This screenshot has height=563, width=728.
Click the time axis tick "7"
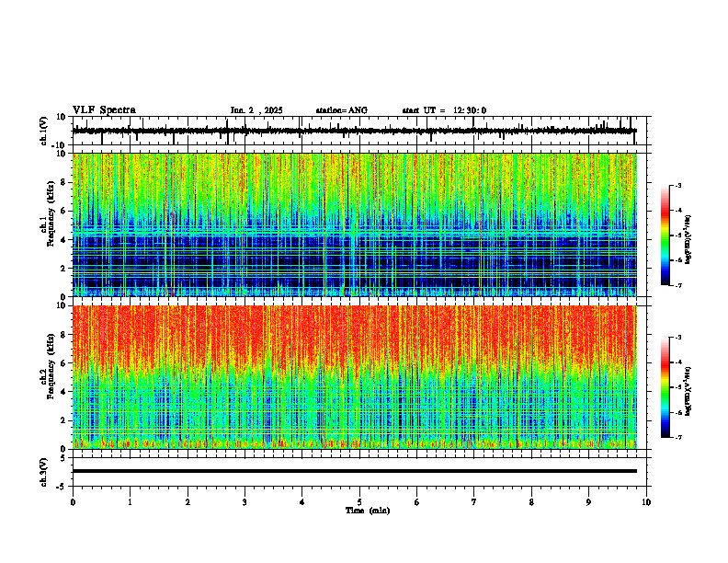tap(474, 502)
